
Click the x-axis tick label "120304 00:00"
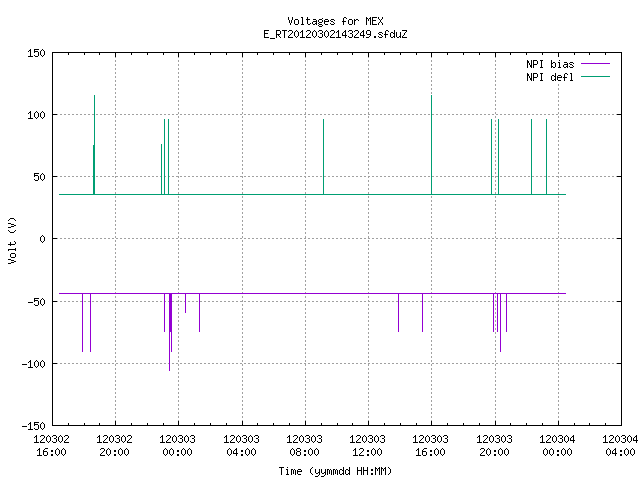(x=557, y=446)
